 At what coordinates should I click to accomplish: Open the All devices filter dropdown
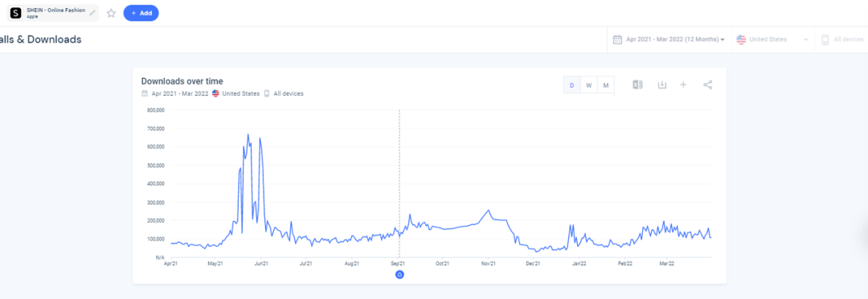pos(841,39)
